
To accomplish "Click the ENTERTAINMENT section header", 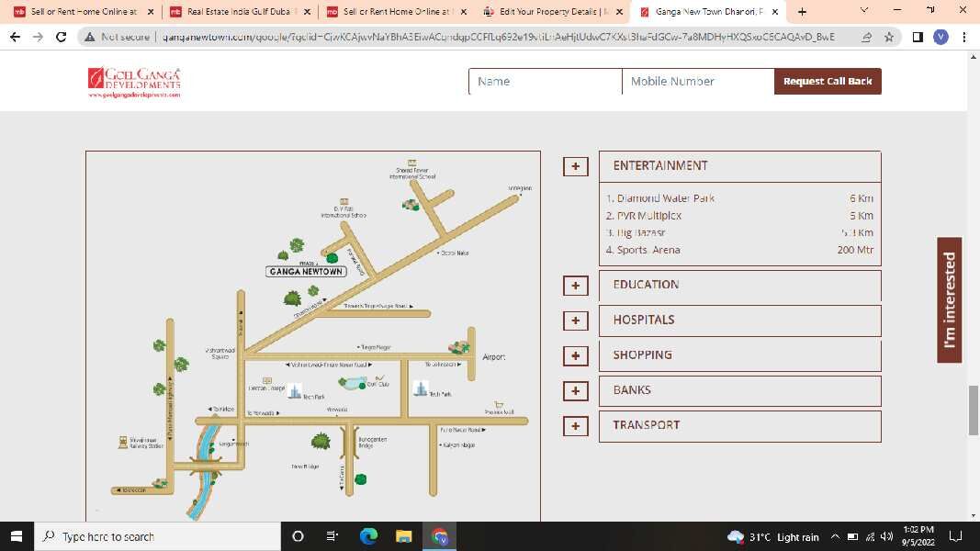I will pyautogui.click(x=740, y=166).
